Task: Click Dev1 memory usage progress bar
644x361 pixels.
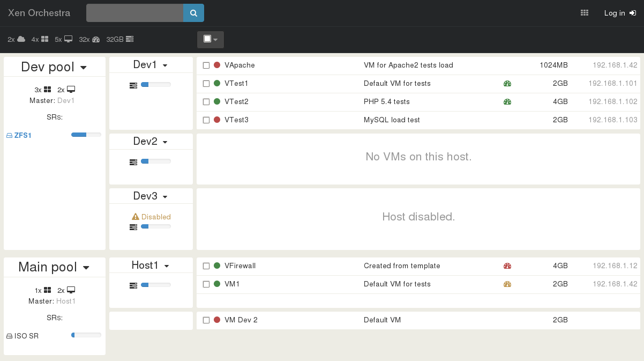Action: click(156, 84)
